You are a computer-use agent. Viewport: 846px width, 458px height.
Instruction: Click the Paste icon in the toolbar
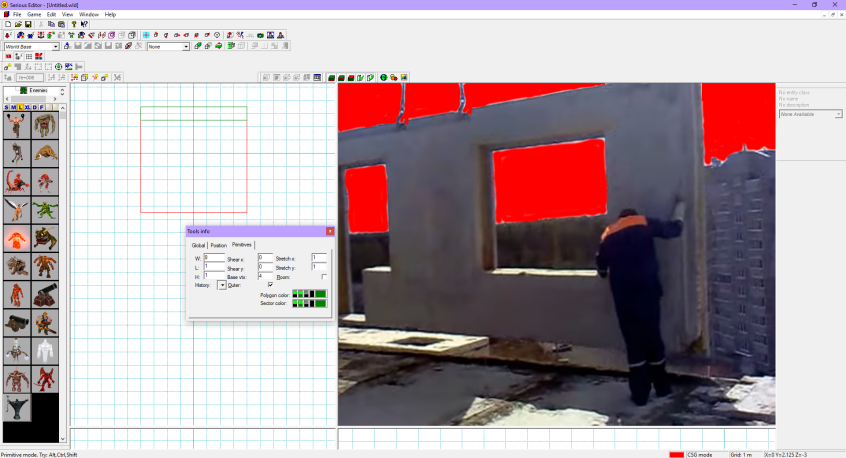62,24
